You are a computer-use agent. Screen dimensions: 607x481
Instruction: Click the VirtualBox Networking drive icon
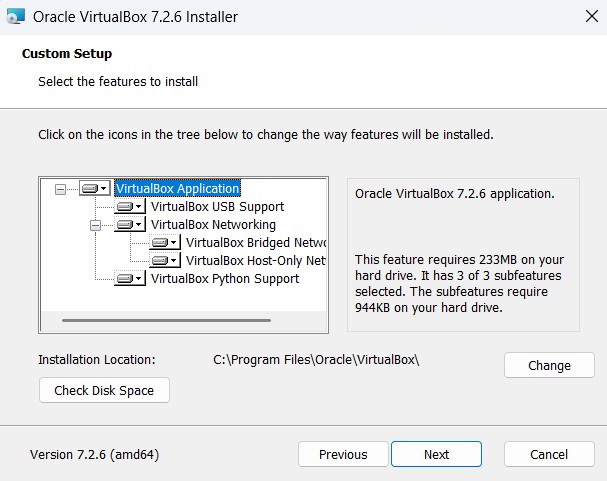129,225
